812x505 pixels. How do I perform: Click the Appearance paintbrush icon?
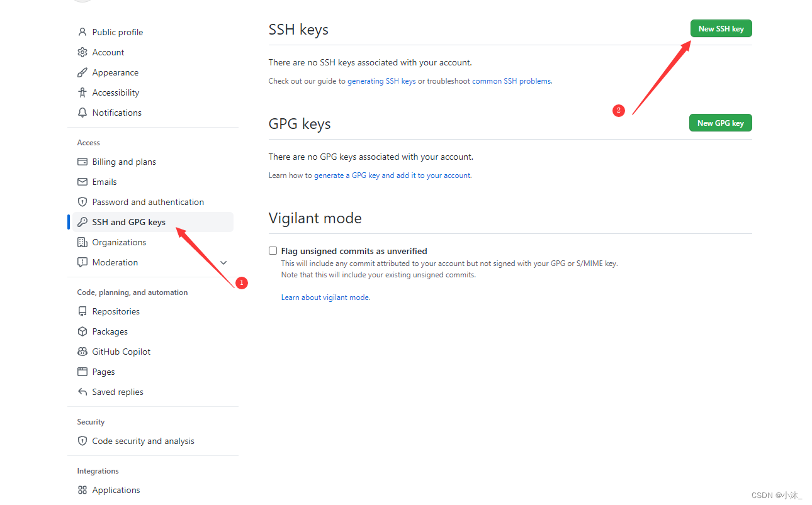82,72
